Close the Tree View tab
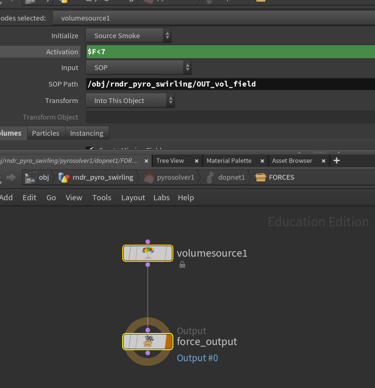The image size is (375, 388). coord(197,161)
